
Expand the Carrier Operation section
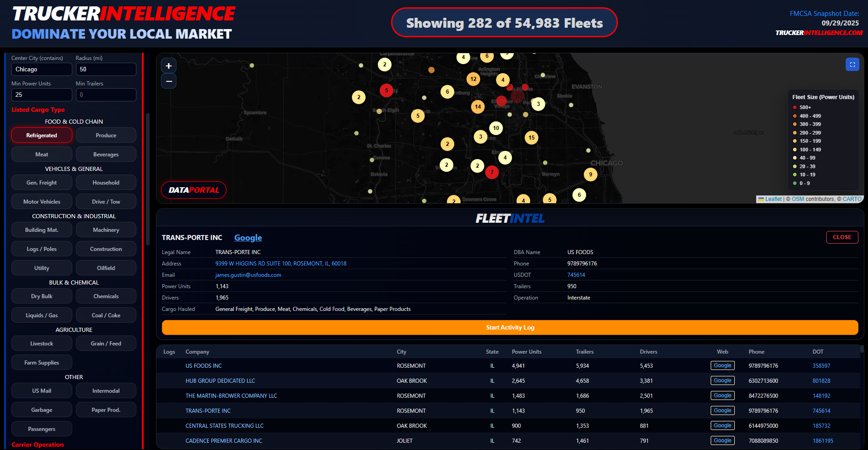click(x=38, y=445)
